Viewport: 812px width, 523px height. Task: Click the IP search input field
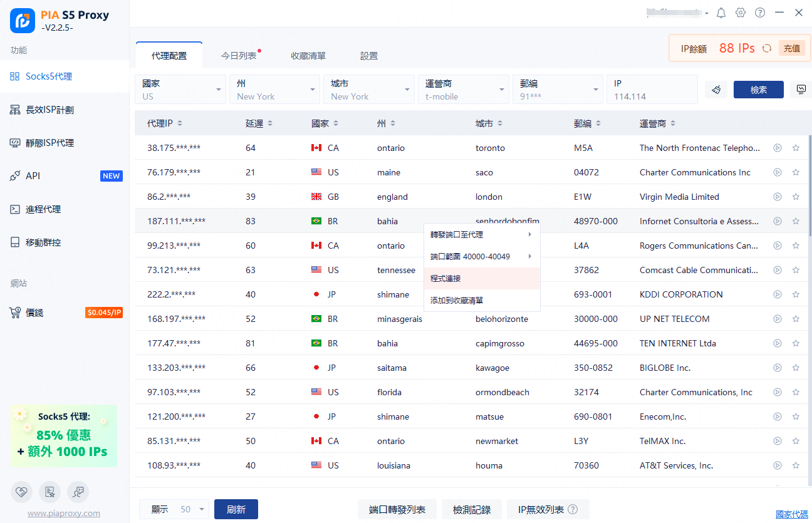coord(652,96)
